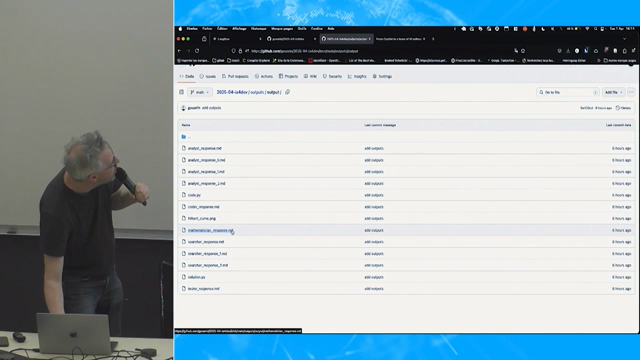
Task: Open the Historique menu
Action: click(258, 29)
